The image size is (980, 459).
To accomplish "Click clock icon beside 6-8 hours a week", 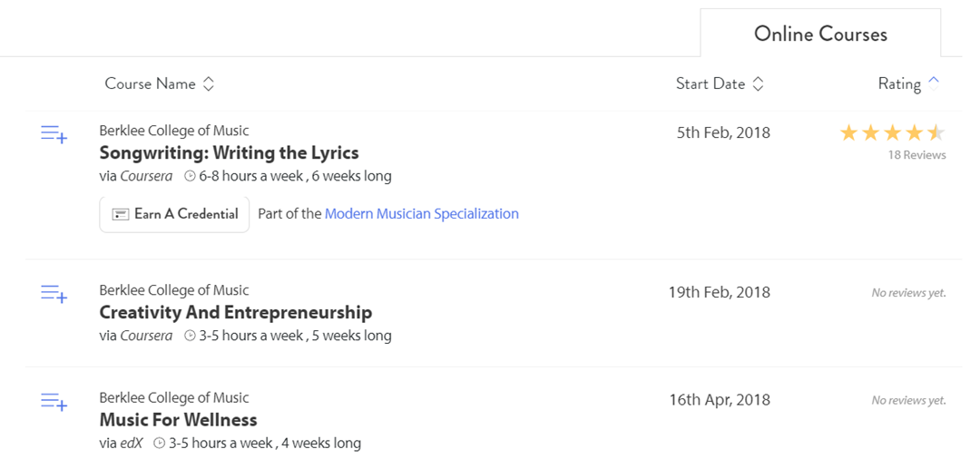I will coord(190,176).
